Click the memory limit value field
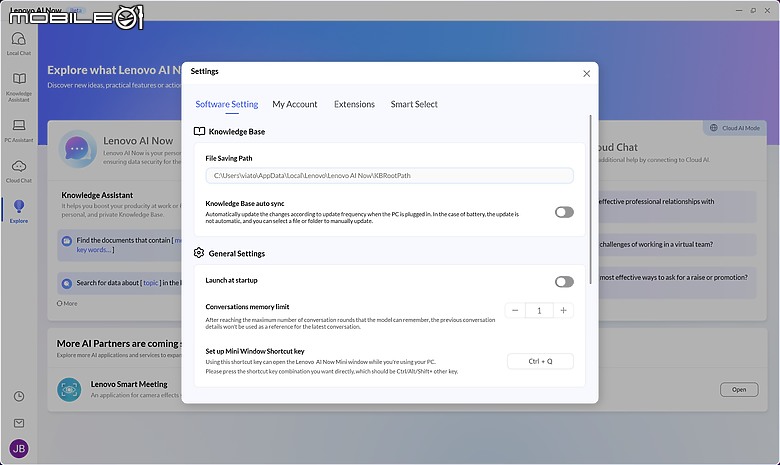The image size is (780, 465). pyautogui.click(x=539, y=310)
